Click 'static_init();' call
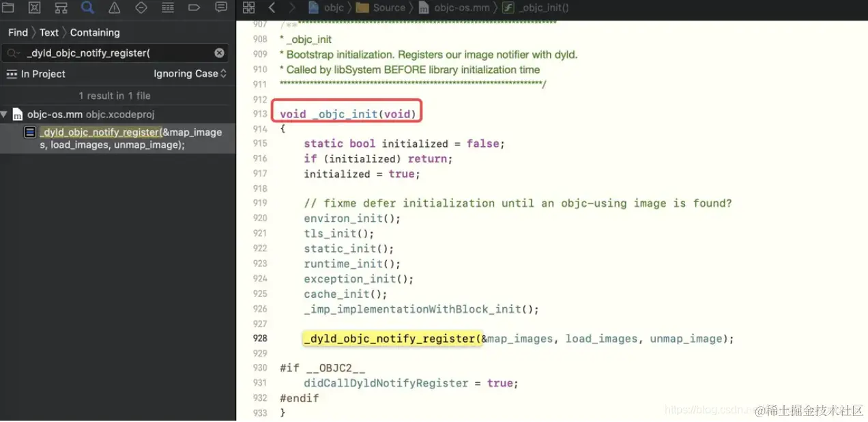Screen dimensions: 868x422 point(349,249)
